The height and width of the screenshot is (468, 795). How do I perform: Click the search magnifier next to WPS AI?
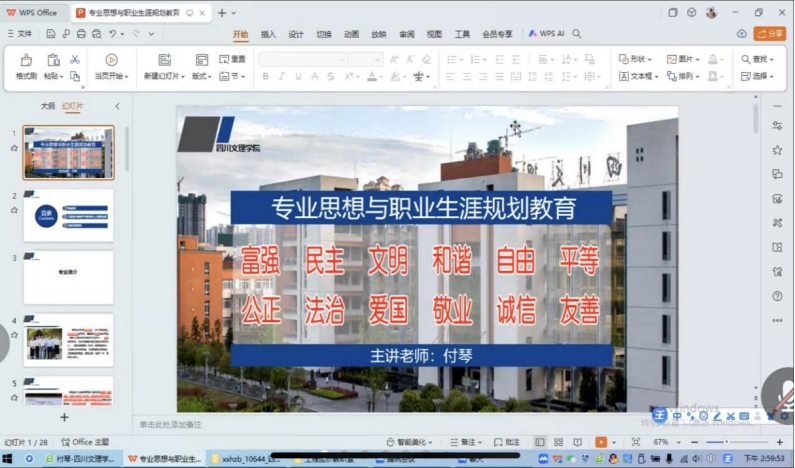pyautogui.click(x=577, y=33)
